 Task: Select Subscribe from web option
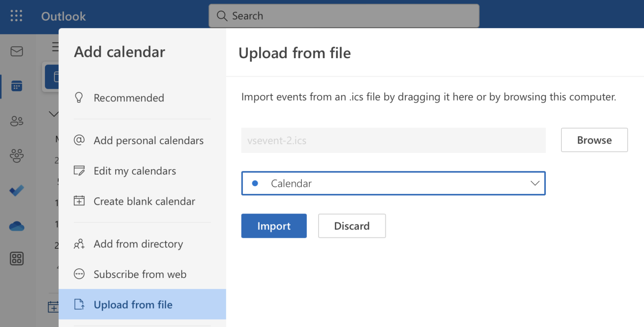(x=140, y=274)
